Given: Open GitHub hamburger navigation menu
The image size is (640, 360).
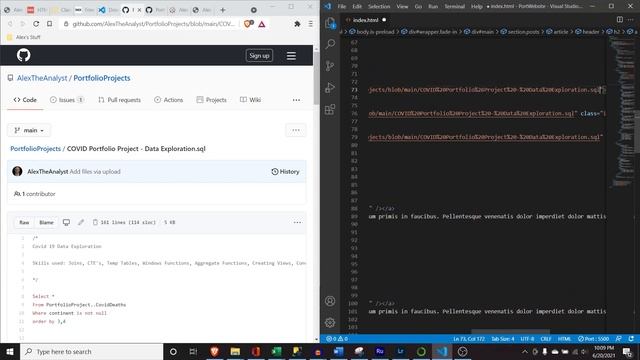Looking at the screenshot, I should tap(291, 56).
